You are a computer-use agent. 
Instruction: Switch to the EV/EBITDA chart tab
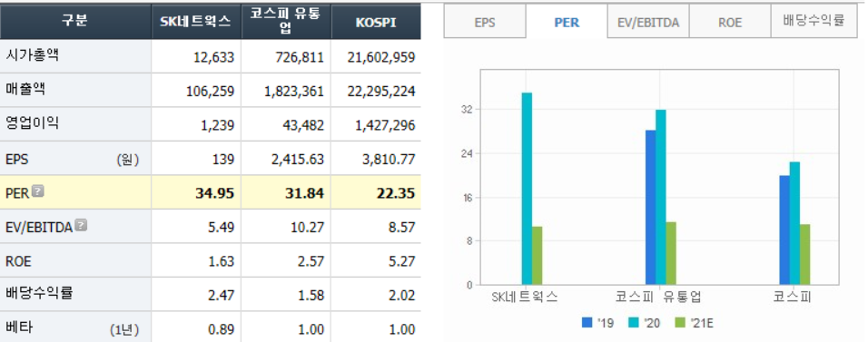click(647, 23)
